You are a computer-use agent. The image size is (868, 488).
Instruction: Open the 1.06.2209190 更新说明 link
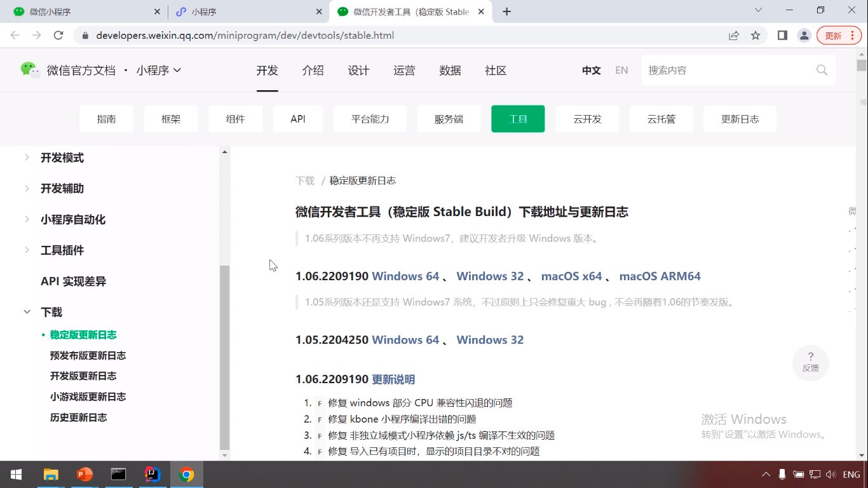(x=393, y=380)
